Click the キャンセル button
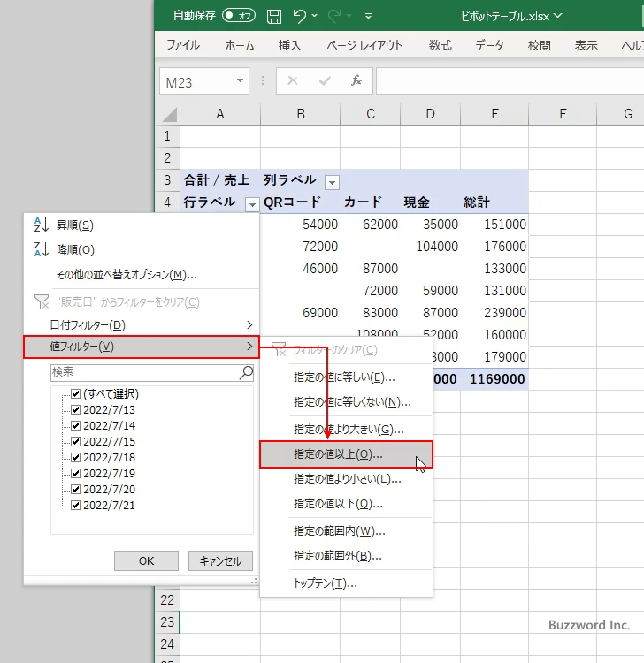Screen dimensions: 644x663 (220, 561)
